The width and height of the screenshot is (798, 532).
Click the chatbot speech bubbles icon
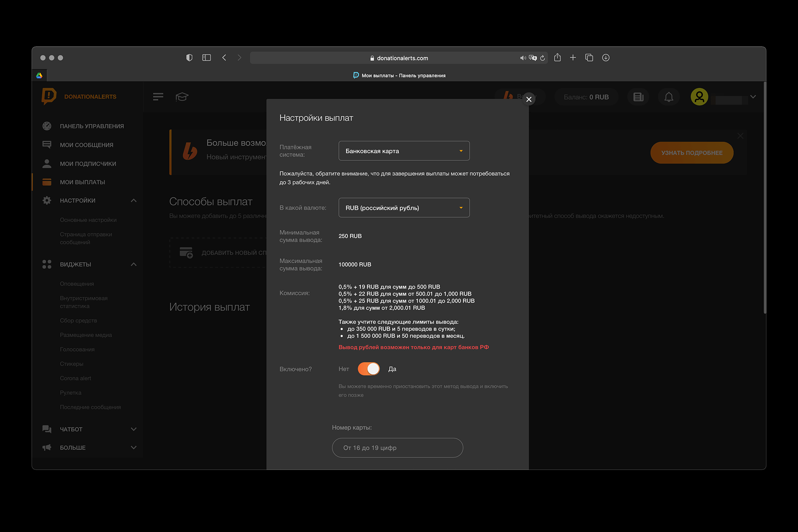click(47, 429)
